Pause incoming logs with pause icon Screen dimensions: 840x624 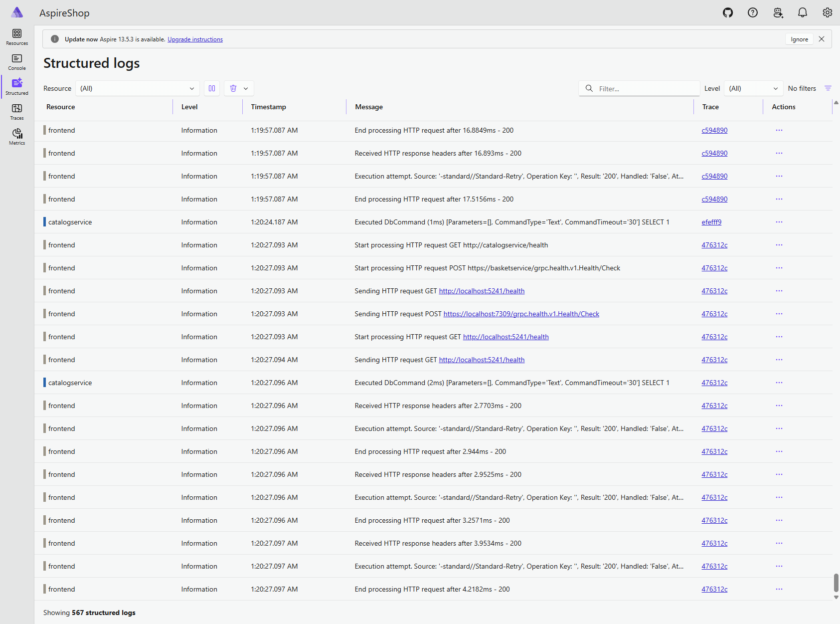tap(212, 88)
